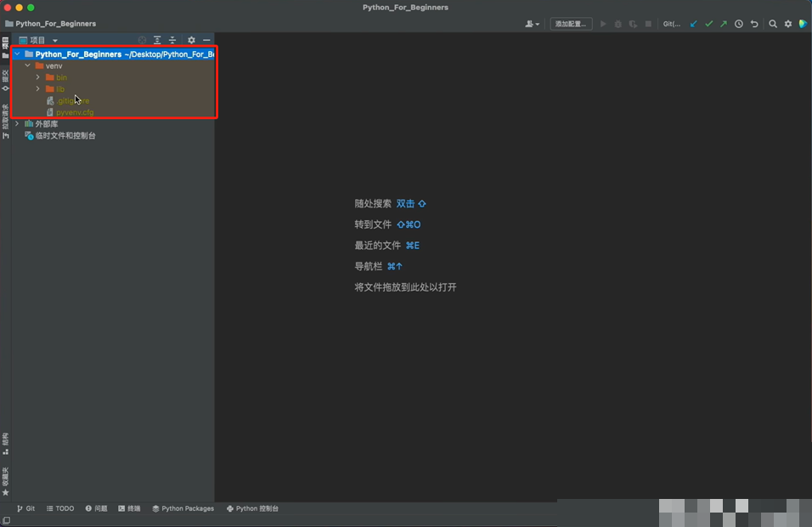
Task: Open the 拉取请求 pull requests sidebar tab
Action: (5, 122)
